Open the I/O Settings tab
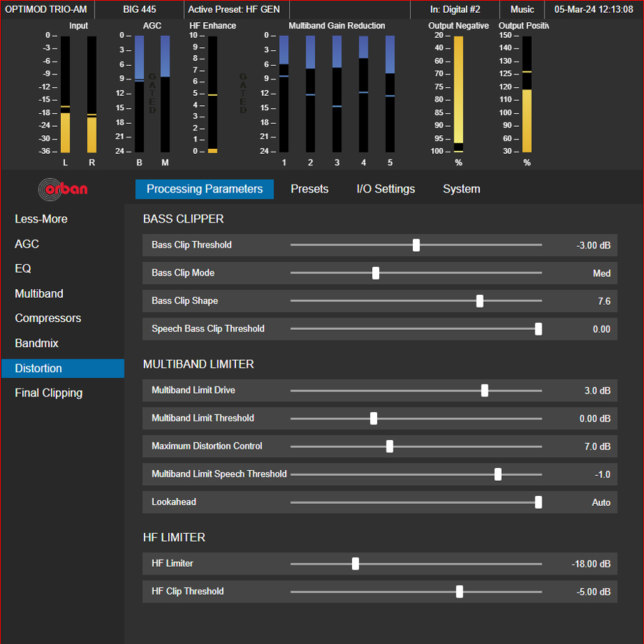The width and height of the screenshot is (644, 644). click(386, 189)
